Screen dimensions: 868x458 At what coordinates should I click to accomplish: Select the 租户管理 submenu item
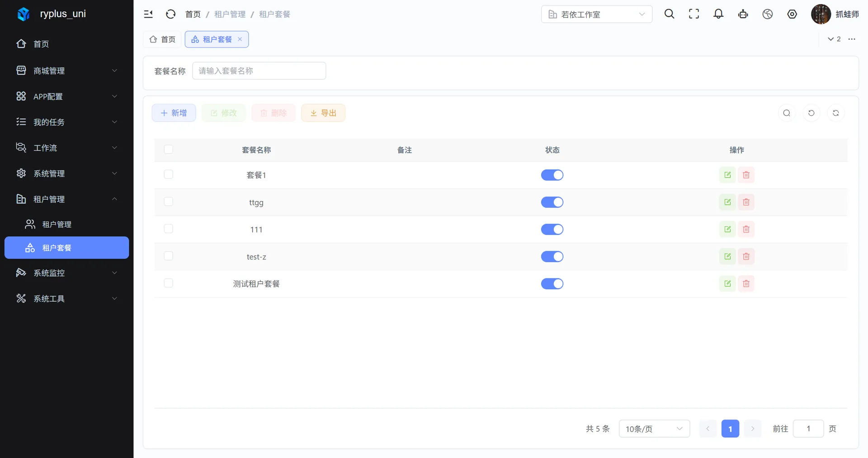(67, 224)
